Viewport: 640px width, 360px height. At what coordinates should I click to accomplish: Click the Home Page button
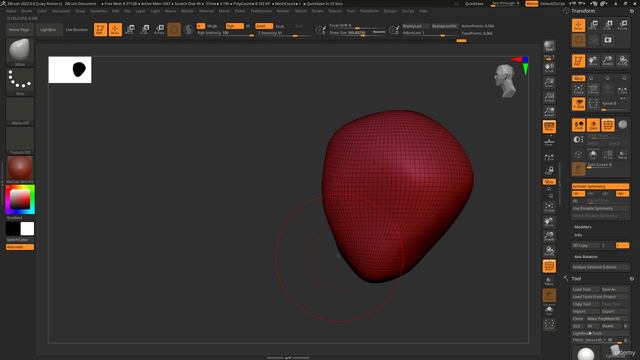point(20,30)
